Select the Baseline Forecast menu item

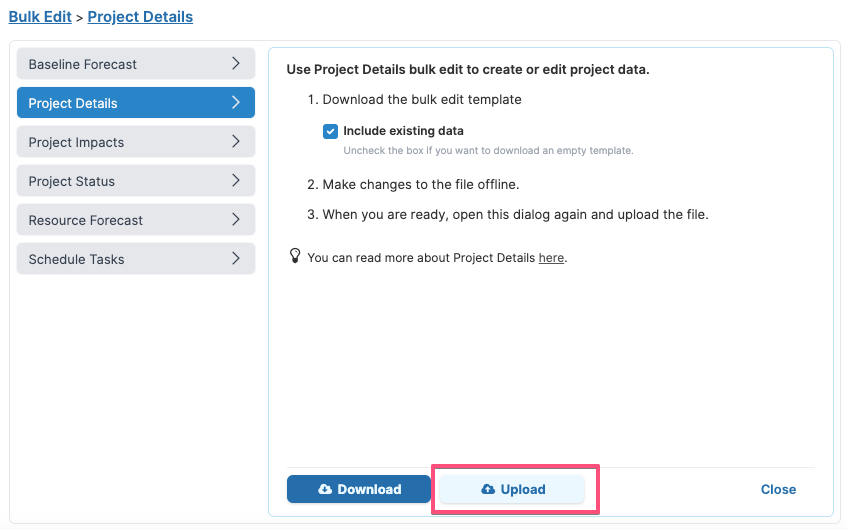pyautogui.click(x=136, y=64)
